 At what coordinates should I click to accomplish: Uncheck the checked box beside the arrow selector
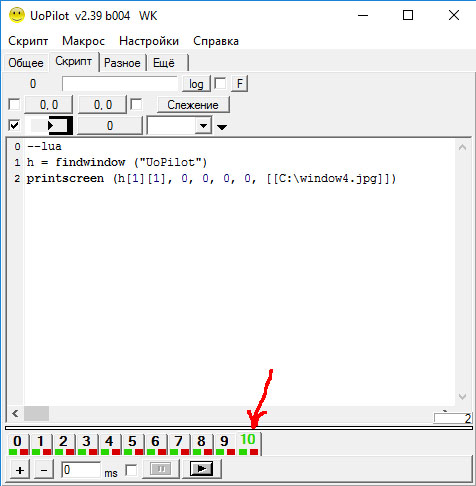14,125
